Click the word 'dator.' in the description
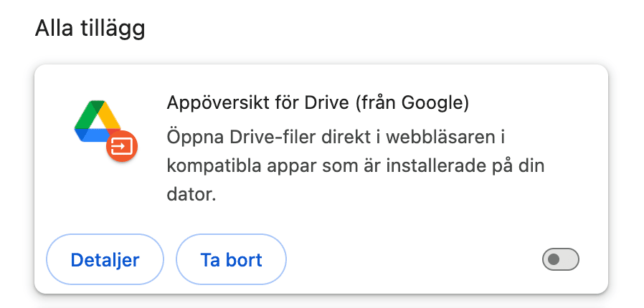Viewport: 644px width, 308px height. click(x=191, y=196)
